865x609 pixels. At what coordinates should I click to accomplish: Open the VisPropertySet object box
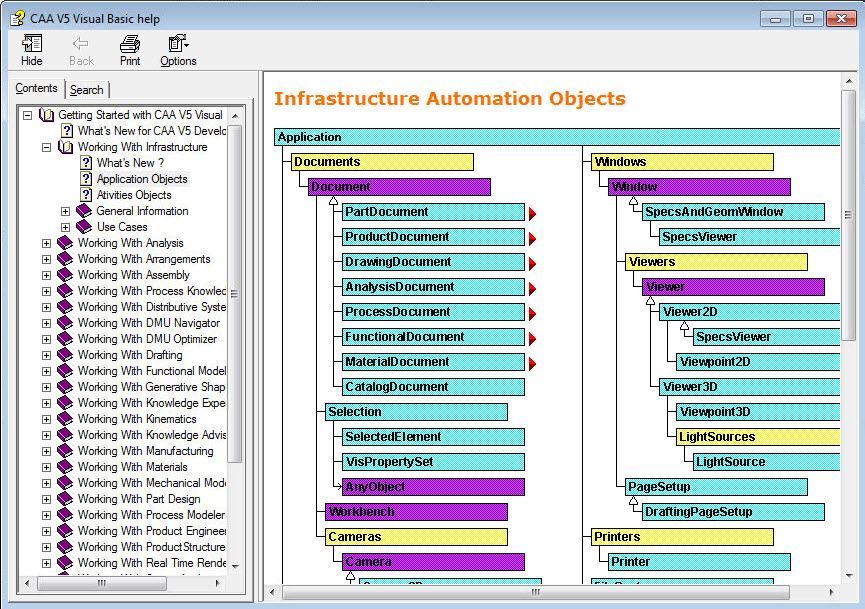click(x=433, y=462)
